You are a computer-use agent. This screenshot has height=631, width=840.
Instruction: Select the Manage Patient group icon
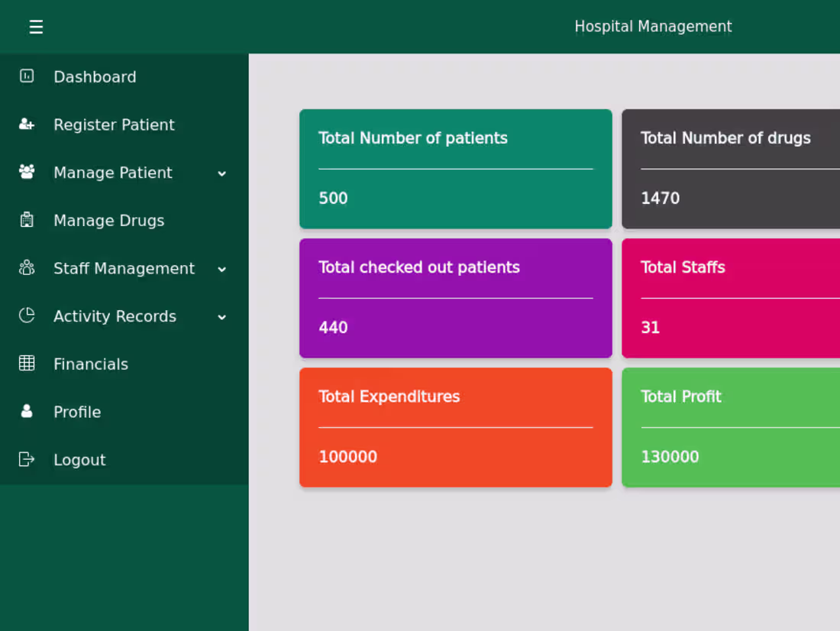click(26, 173)
